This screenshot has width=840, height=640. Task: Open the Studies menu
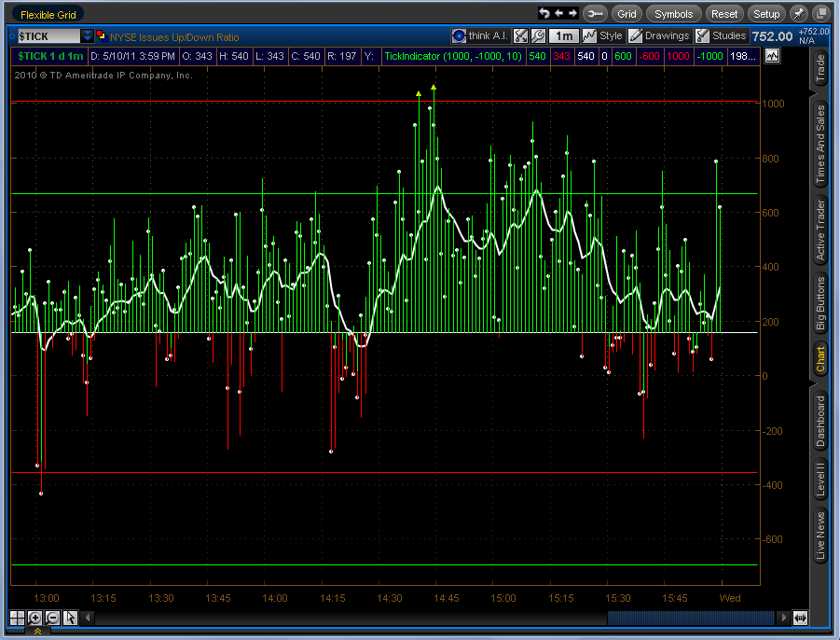[x=721, y=35]
